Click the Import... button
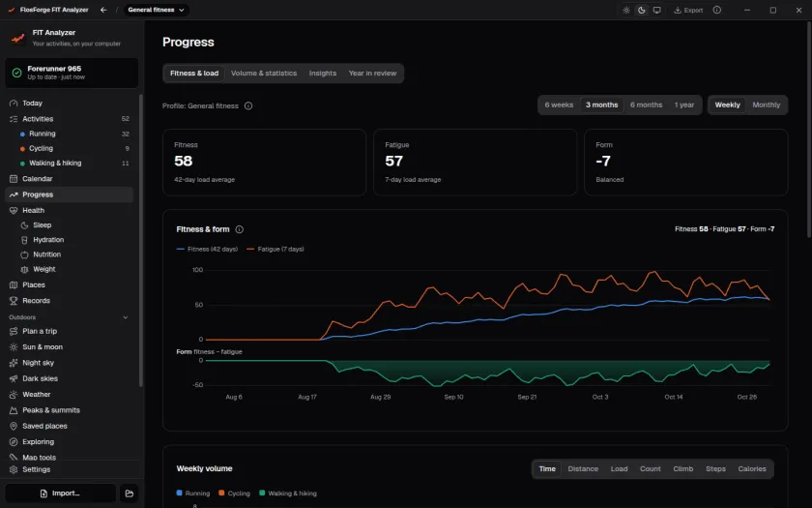The image size is (812, 508). (x=61, y=493)
